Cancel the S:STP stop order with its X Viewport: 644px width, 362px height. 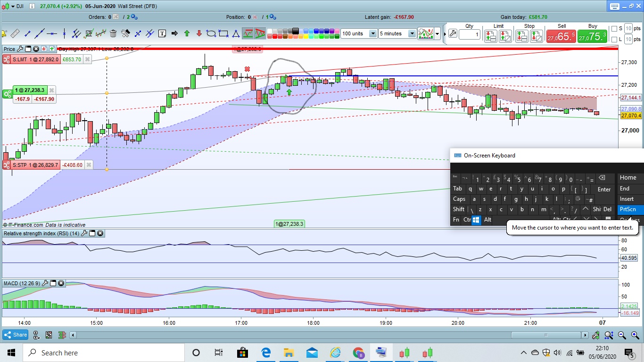[x=89, y=165]
